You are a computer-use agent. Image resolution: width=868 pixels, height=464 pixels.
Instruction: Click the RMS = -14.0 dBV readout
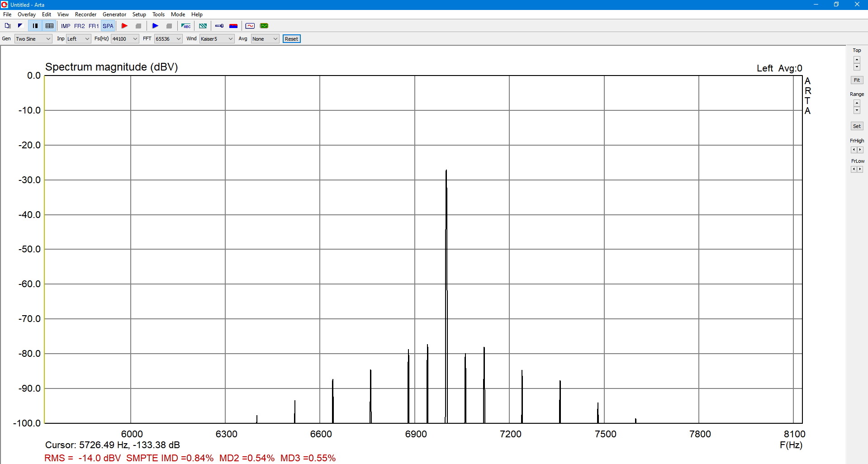click(83, 458)
